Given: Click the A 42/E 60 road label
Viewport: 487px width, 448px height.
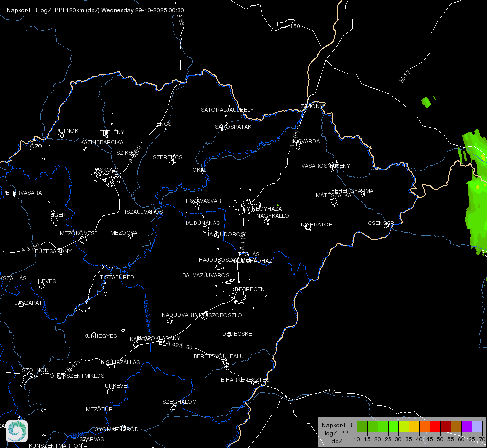Looking at the screenshot, I should point(180,346).
